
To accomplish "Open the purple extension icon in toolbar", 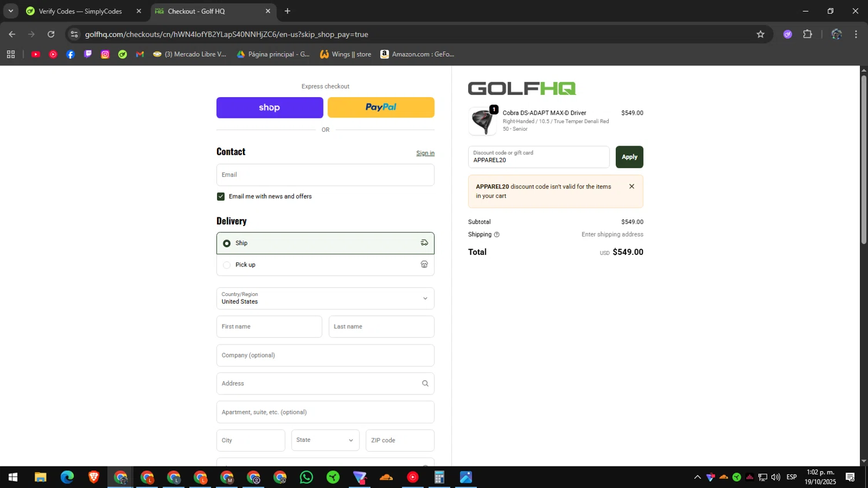I will (788, 34).
